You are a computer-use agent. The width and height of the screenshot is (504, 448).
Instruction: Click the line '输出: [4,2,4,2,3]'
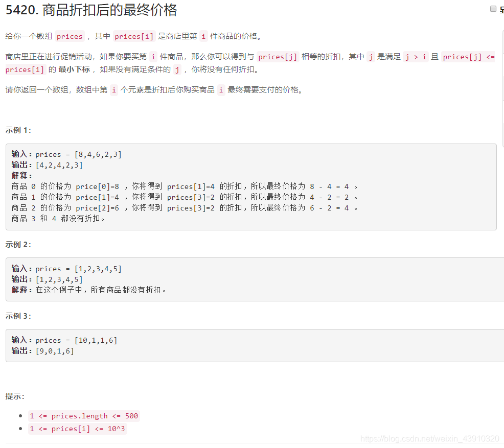47,165
